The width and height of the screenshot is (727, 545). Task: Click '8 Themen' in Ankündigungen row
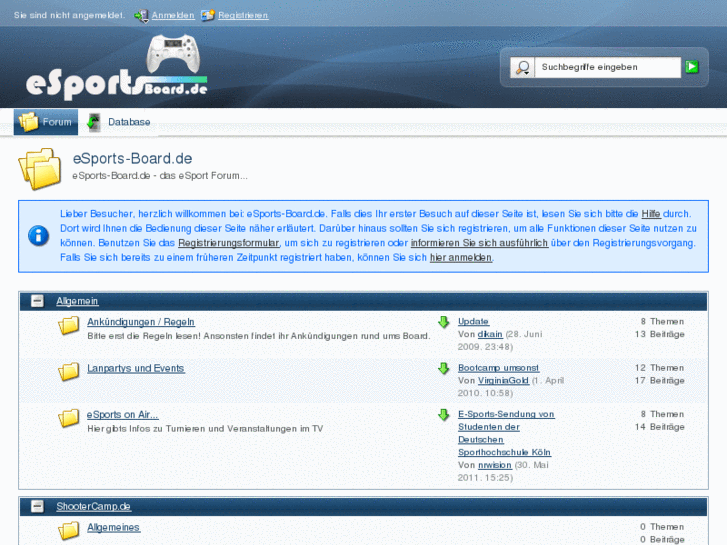pyautogui.click(x=663, y=321)
